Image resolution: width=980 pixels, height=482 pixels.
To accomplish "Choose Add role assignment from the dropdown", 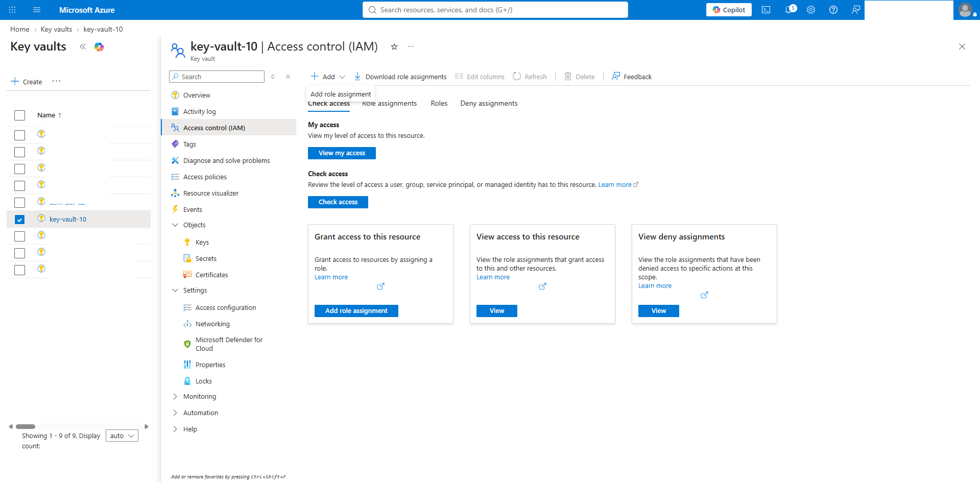I will point(341,94).
